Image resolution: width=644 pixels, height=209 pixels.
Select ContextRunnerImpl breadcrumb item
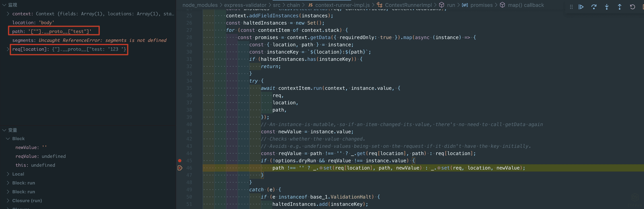coord(408,5)
